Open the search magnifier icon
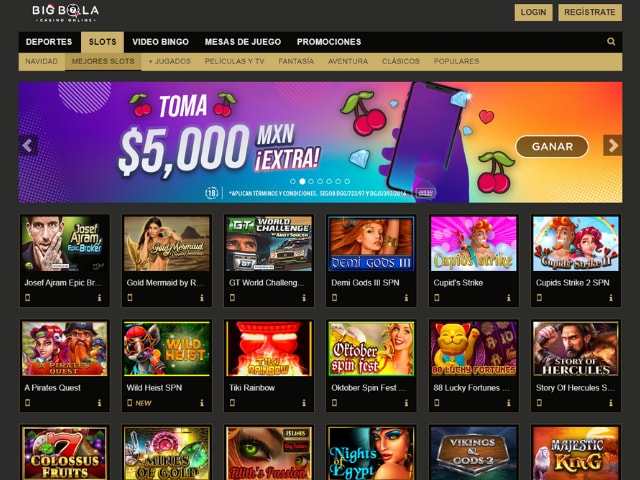Screen dimensions: 640x480 (x=611, y=41)
